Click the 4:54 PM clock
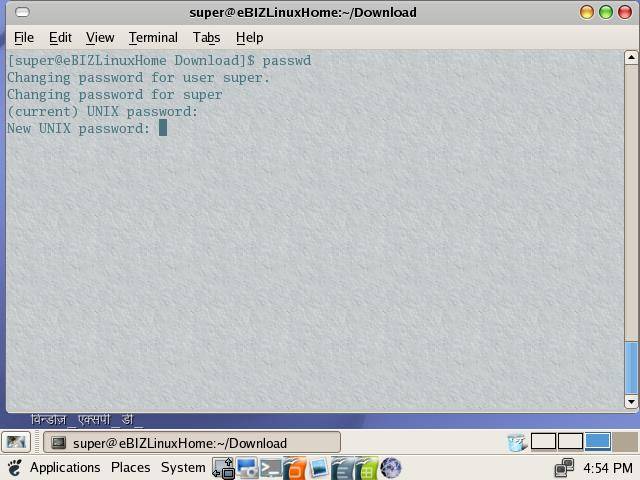This screenshot has height=480, width=640. (x=607, y=468)
